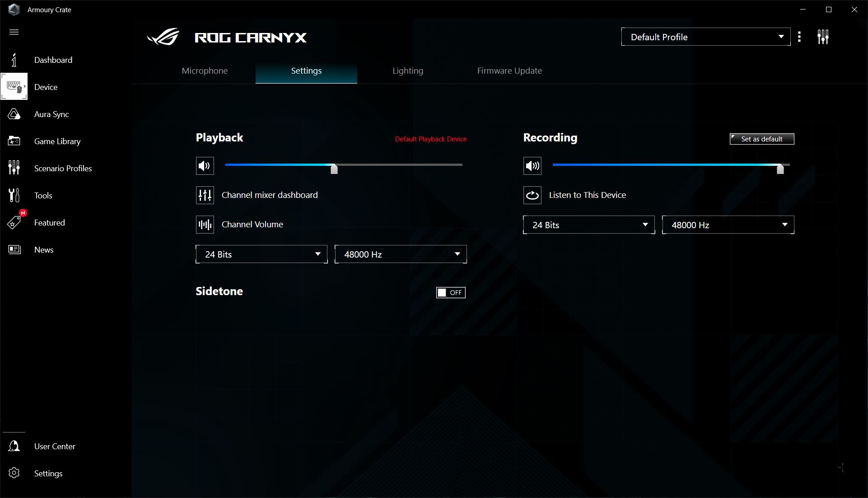
Task: Click the Listen to This Device refresh icon
Action: click(x=532, y=195)
